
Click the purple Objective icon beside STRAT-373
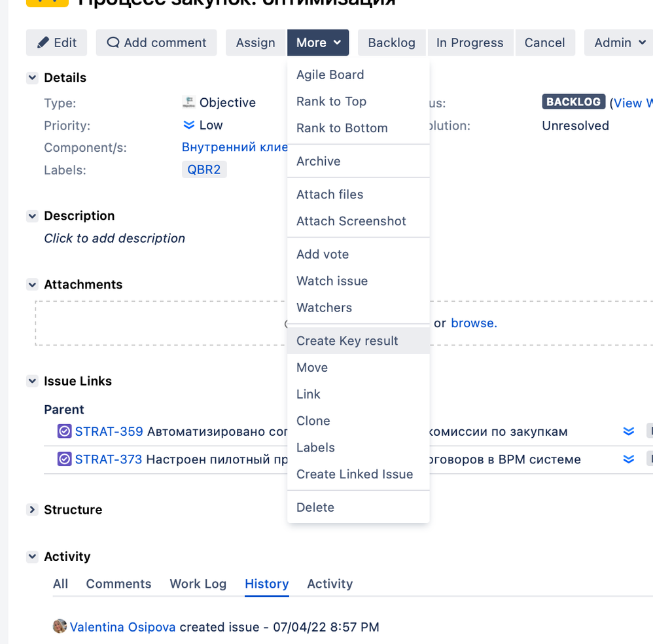(64, 459)
